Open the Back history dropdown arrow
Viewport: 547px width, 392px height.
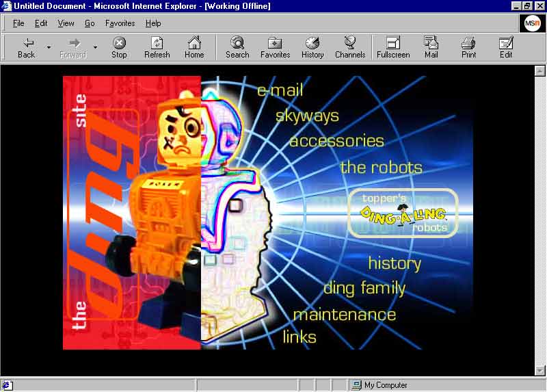click(49, 47)
